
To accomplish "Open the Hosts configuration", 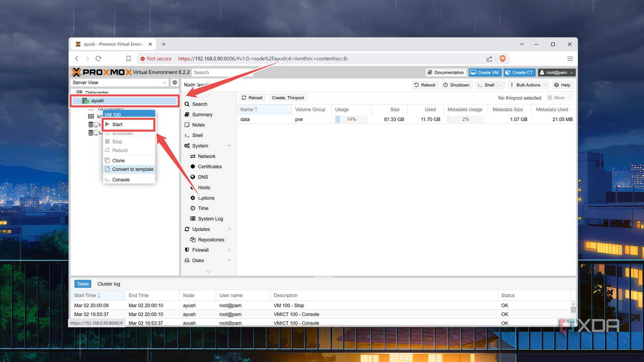I will [x=204, y=188].
